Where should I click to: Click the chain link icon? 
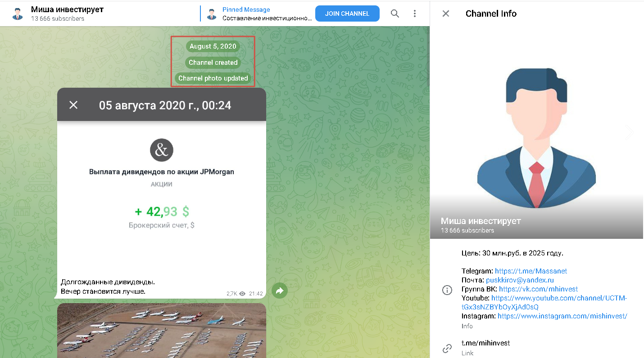(447, 348)
